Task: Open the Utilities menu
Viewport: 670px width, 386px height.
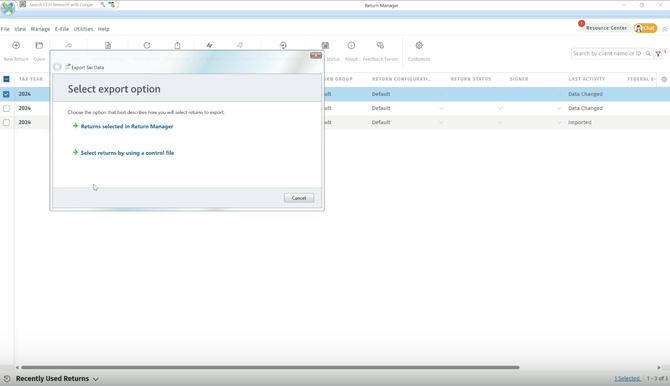Action: (x=83, y=29)
